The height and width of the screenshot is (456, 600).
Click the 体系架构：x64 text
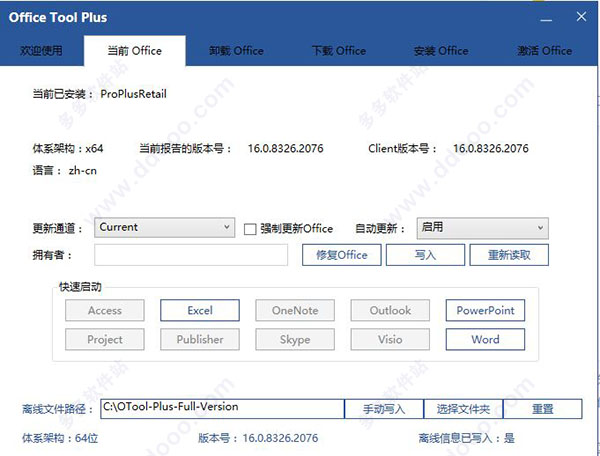[x=68, y=148]
